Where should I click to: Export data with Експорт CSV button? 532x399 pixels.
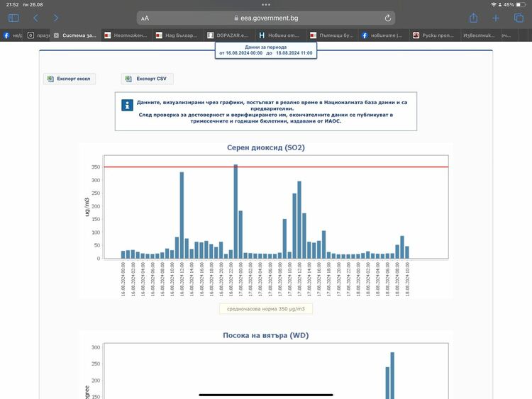click(x=148, y=79)
